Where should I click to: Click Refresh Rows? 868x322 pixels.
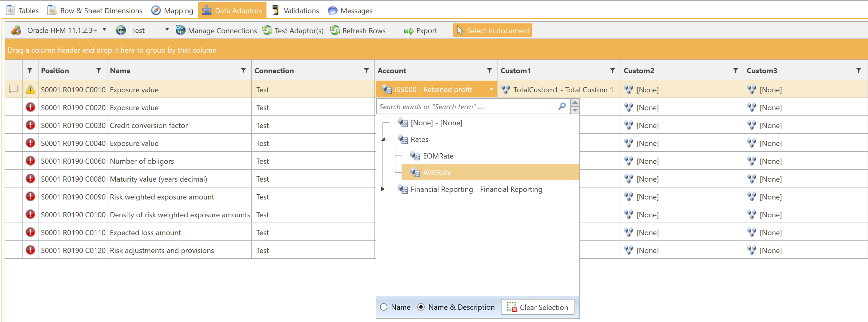point(358,30)
